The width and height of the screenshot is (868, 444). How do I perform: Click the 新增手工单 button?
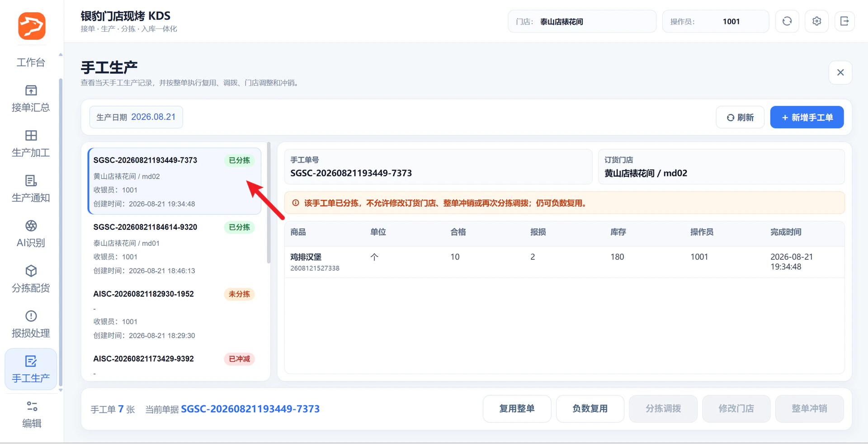[807, 118]
